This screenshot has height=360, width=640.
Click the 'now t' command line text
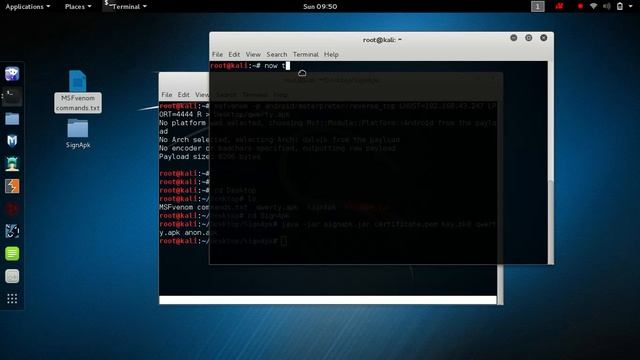(x=275, y=66)
